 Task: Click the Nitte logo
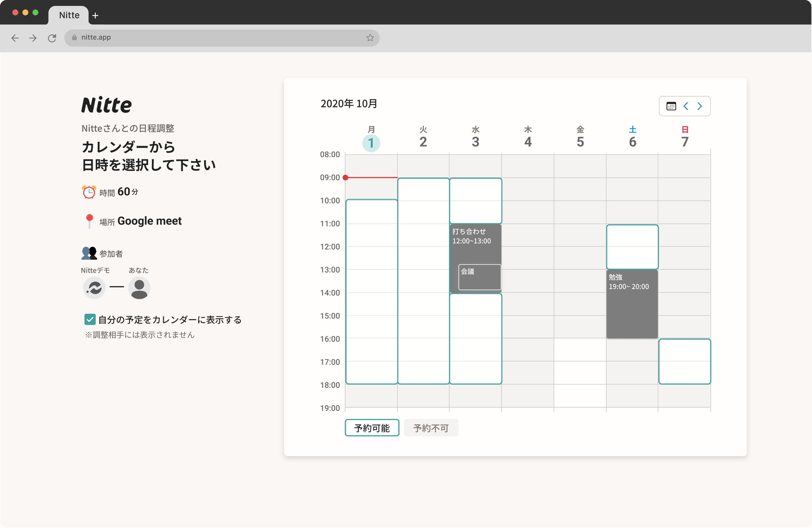(106, 105)
